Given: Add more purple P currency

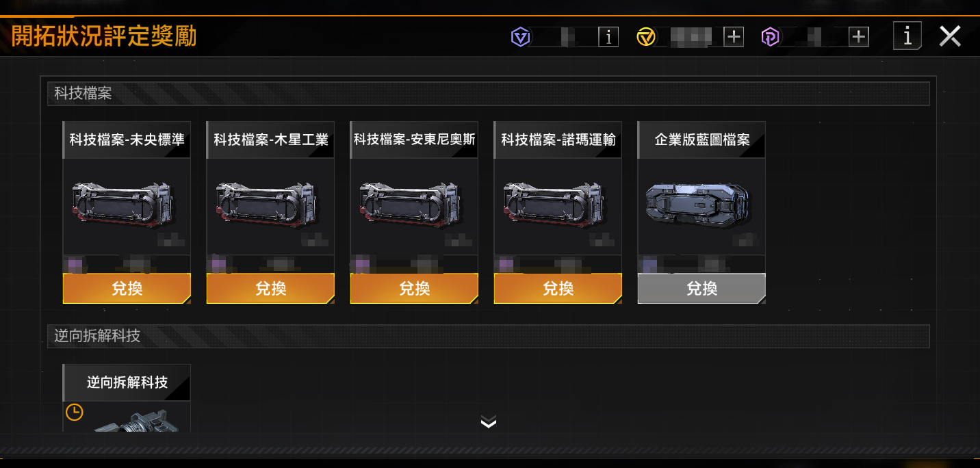Looking at the screenshot, I should 859,37.
